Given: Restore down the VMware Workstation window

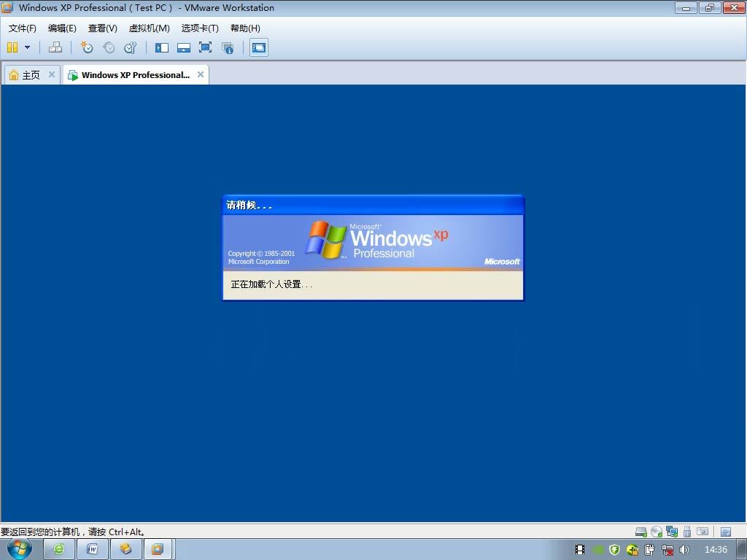Looking at the screenshot, I should pos(710,7).
